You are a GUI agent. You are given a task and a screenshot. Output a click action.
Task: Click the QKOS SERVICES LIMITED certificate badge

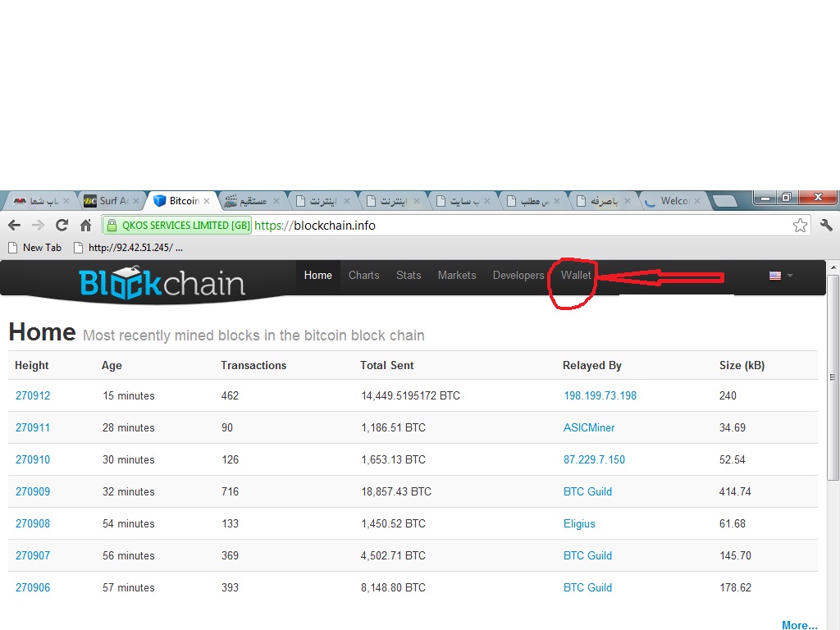point(177,226)
